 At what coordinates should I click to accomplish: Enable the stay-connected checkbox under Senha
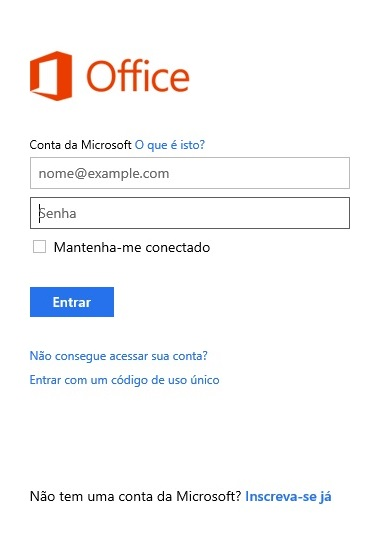39,246
